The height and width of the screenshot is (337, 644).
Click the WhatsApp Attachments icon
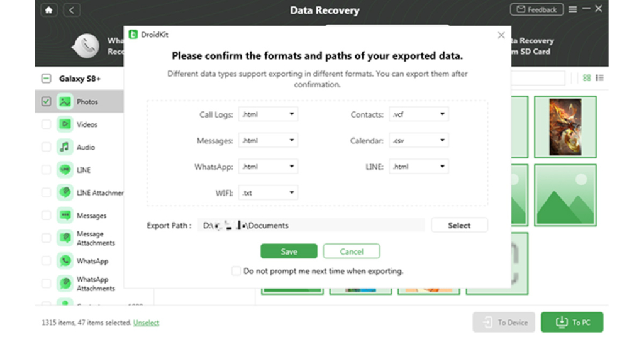pyautogui.click(x=65, y=283)
